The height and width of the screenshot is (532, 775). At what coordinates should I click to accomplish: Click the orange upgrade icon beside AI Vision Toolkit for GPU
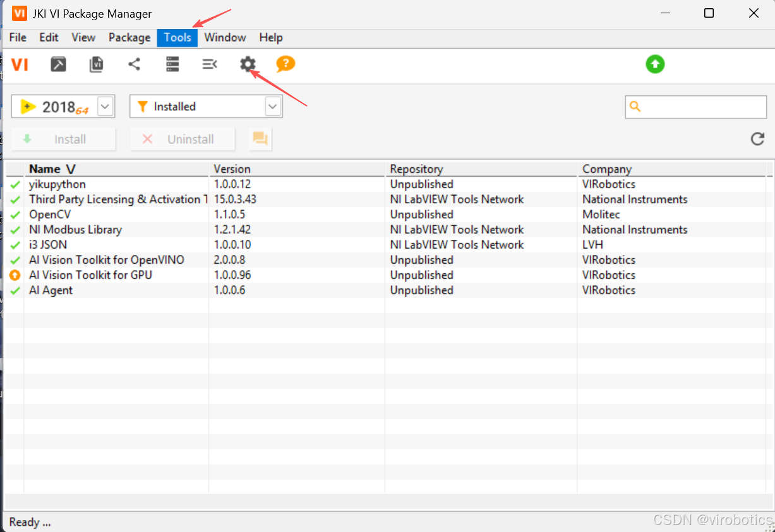tap(15, 275)
